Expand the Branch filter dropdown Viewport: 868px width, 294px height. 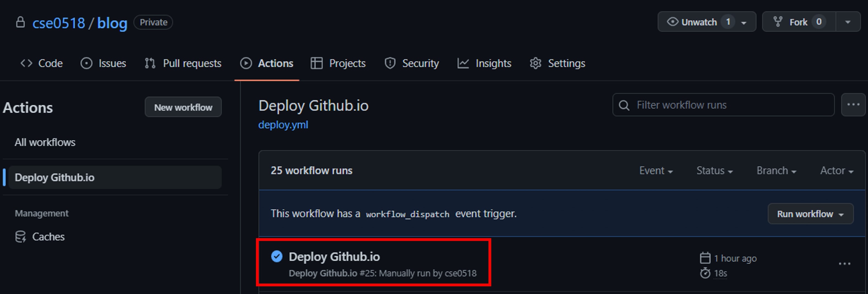pyautogui.click(x=776, y=171)
